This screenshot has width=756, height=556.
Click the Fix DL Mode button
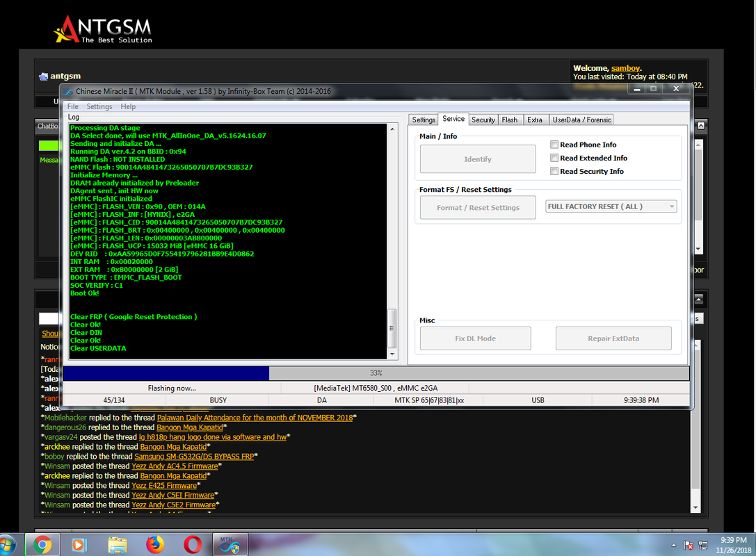click(x=476, y=338)
